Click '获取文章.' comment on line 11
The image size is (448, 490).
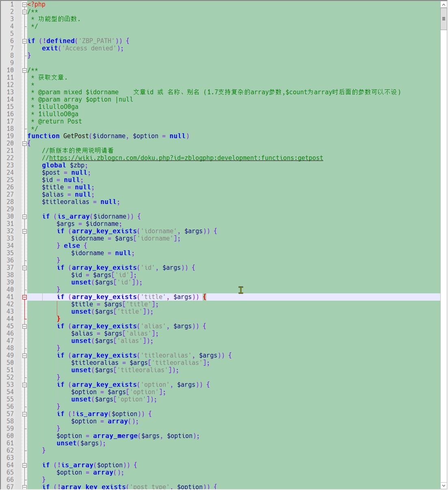(x=53, y=78)
